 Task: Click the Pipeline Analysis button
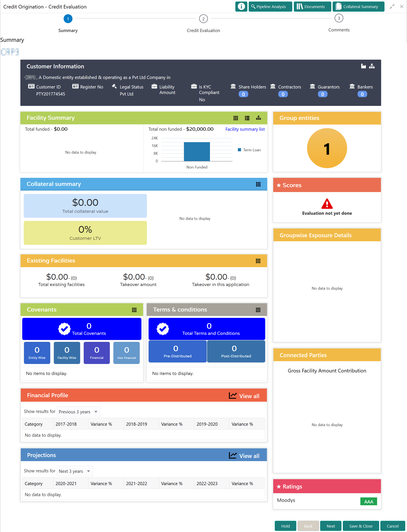[x=270, y=7]
